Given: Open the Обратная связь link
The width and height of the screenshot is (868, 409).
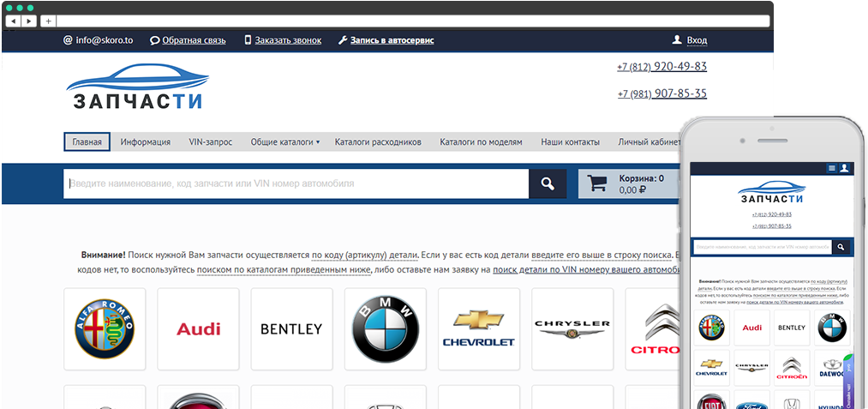Looking at the screenshot, I should pyautogui.click(x=194, y=40).
